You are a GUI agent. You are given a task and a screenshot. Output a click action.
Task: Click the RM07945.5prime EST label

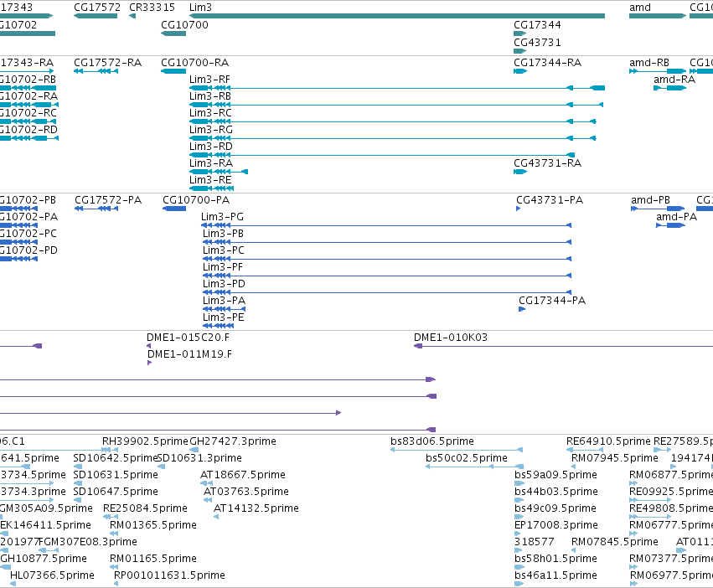615,458
